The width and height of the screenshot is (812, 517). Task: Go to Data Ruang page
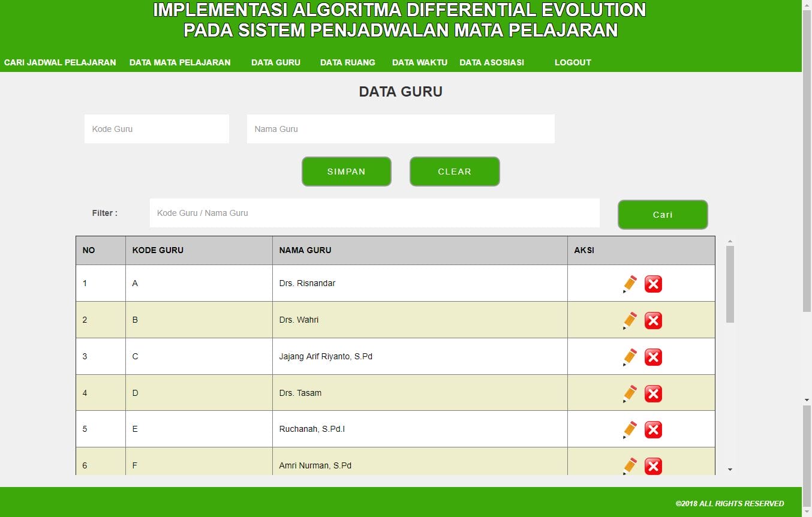pos(347,62)
